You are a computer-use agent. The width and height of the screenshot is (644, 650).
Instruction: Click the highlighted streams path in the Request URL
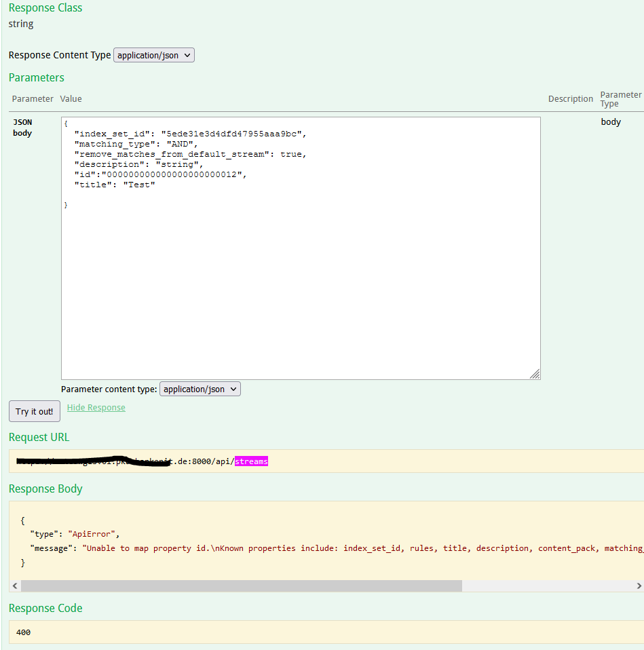pyautogui.click(x=251, y=461)
